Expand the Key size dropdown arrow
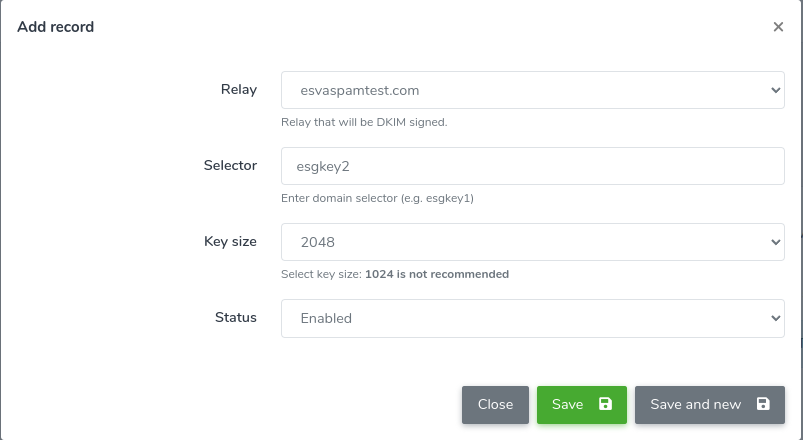The image size is (803, 440). point(775,242)
